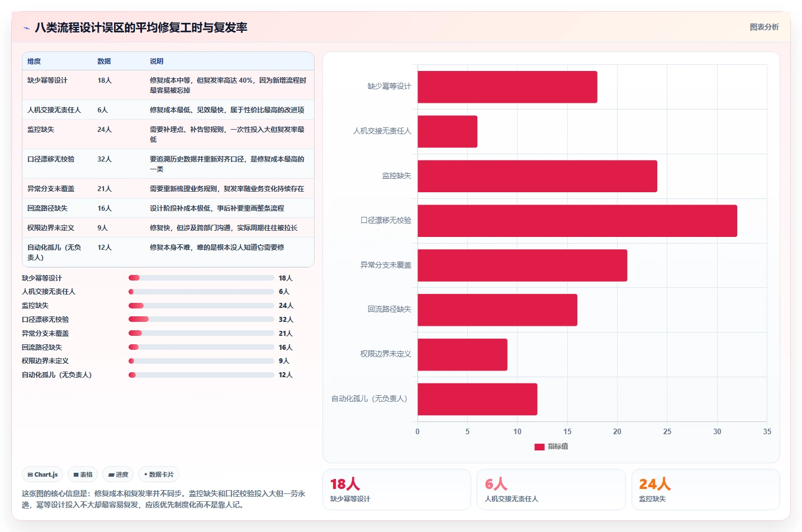Click the x-axis tick label 35

(767, 431)
